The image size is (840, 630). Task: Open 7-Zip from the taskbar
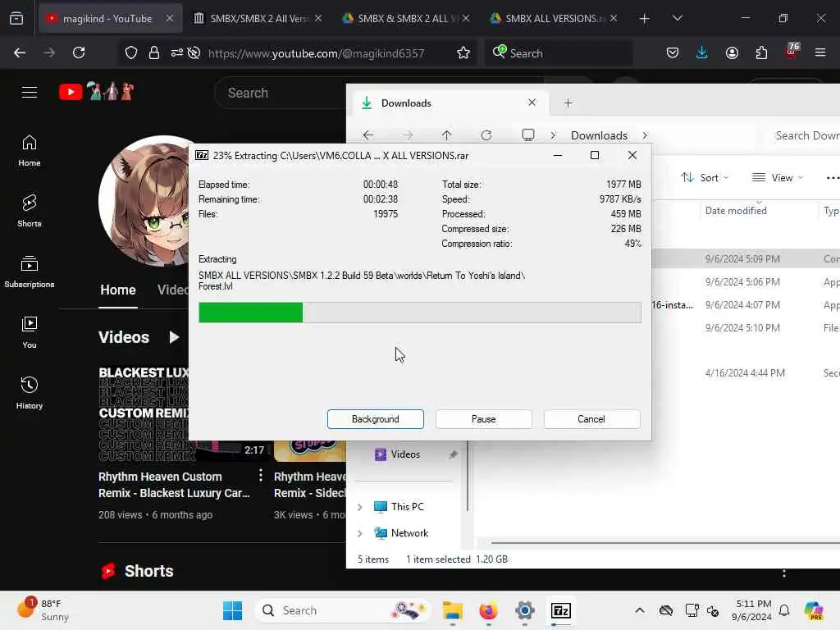(x=561, y=610)
